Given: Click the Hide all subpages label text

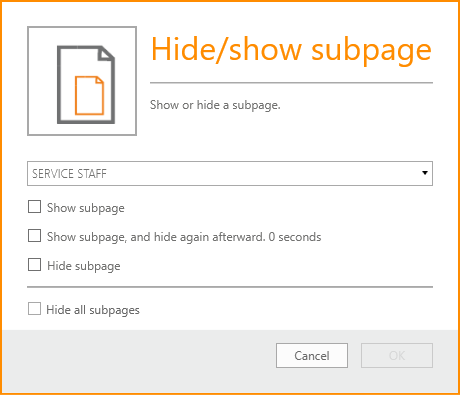Looking at the screenshot, I should pos(93,310).
